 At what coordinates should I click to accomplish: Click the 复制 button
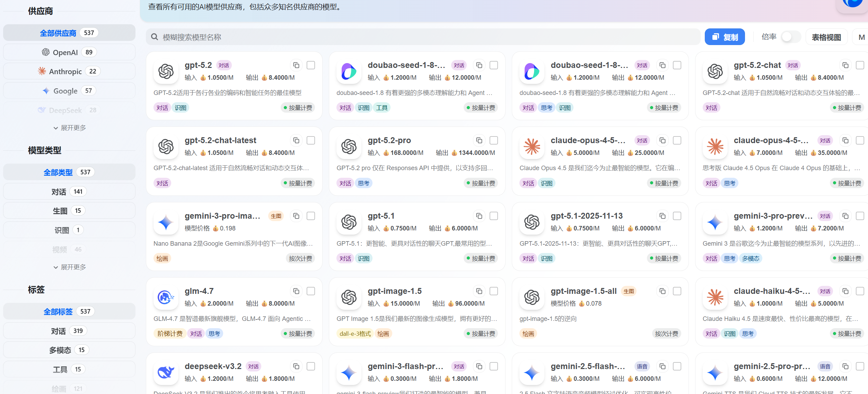(725, 36)
